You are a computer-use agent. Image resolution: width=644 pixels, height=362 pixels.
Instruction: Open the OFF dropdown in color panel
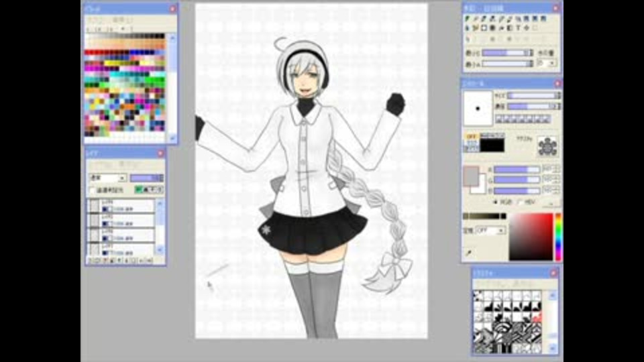click(490, 231)
